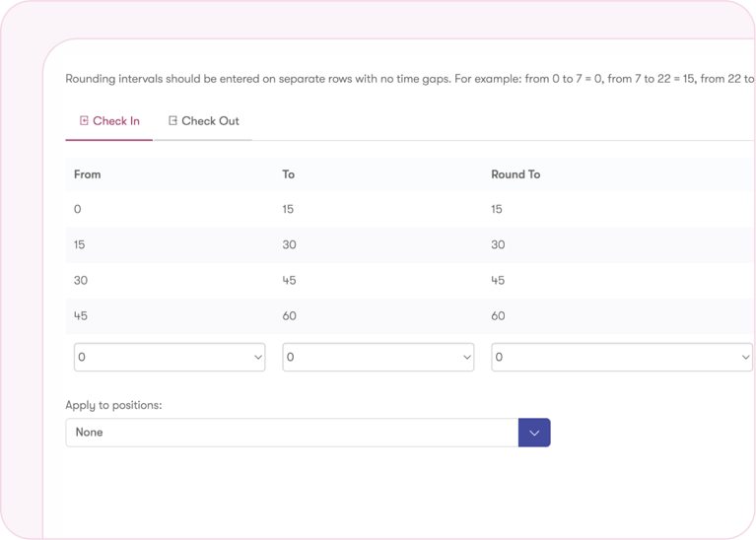
Task: Select From value 30 in third row
Action: 81,281
